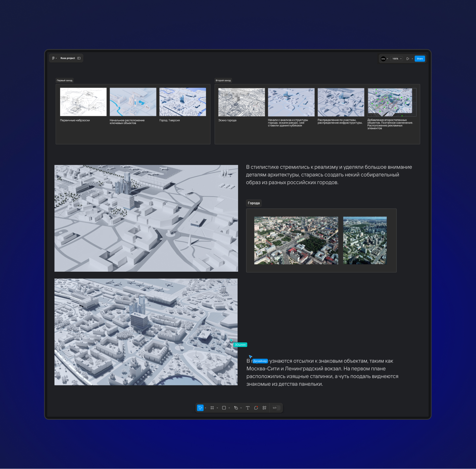
Task: Click the Present play icon
Action: [408, 59]
